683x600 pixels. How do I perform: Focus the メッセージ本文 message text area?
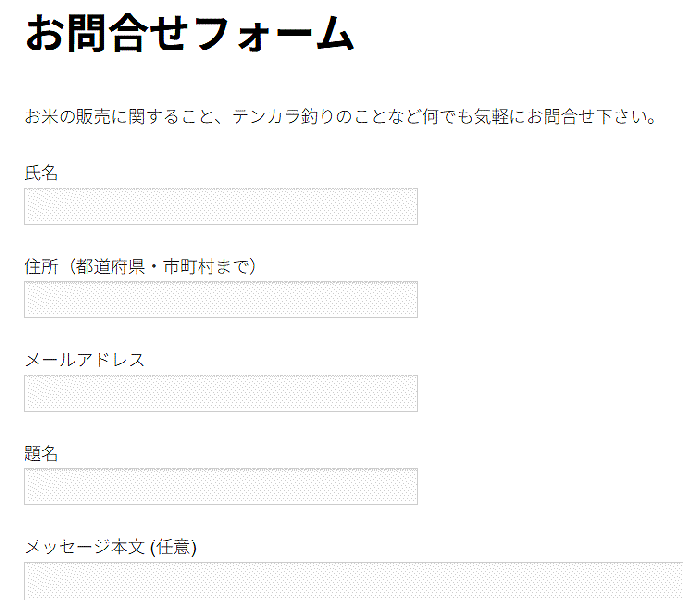[350, 582]
